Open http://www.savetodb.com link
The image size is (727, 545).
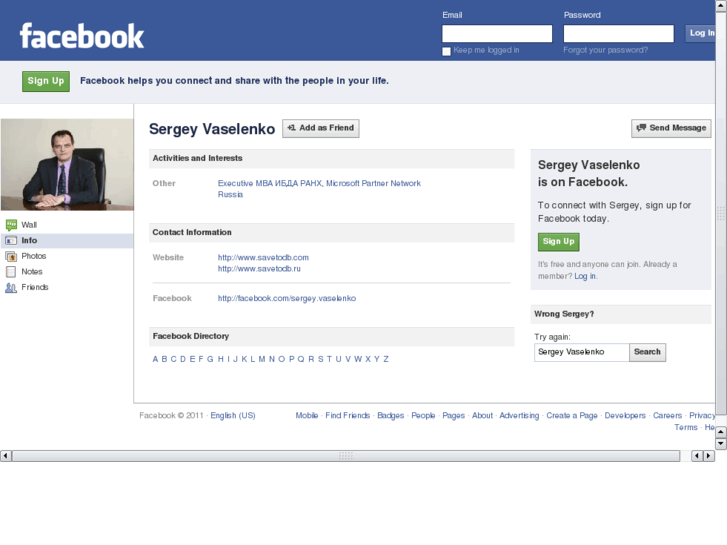(263, 257)
